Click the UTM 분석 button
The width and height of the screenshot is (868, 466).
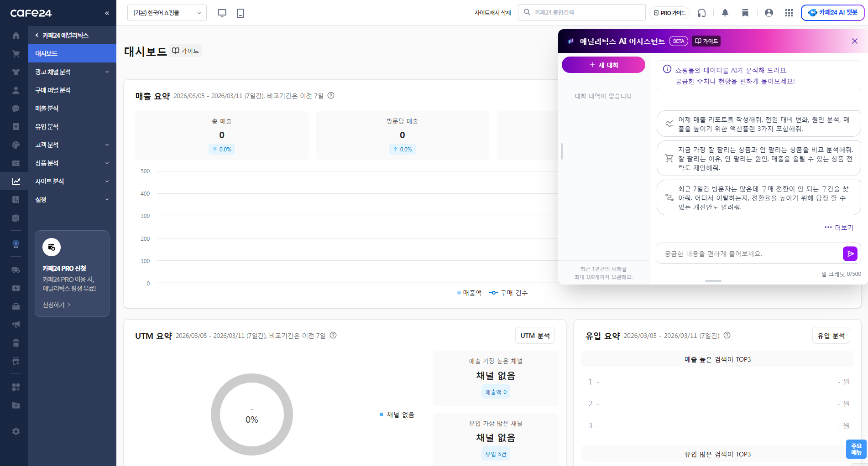tap(535, 336)
